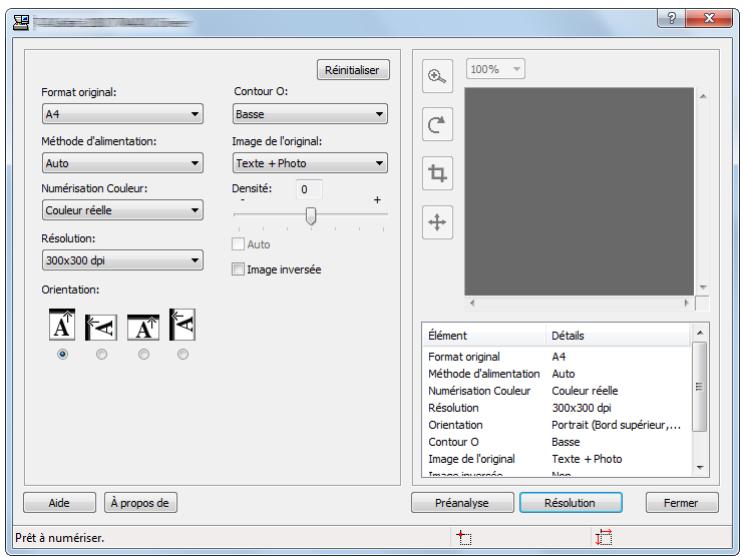
Task: Click the rotate preview icon
Action: point(437,124)
